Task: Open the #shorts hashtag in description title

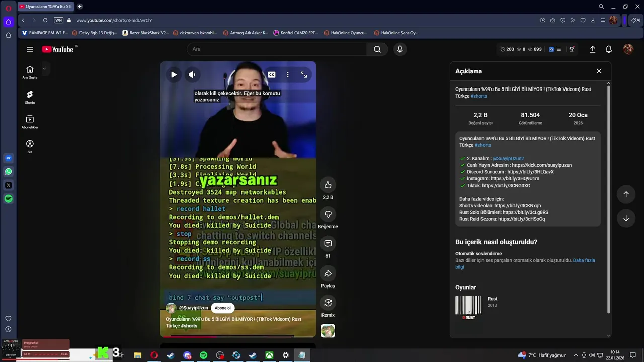Action: click(478, 96)
